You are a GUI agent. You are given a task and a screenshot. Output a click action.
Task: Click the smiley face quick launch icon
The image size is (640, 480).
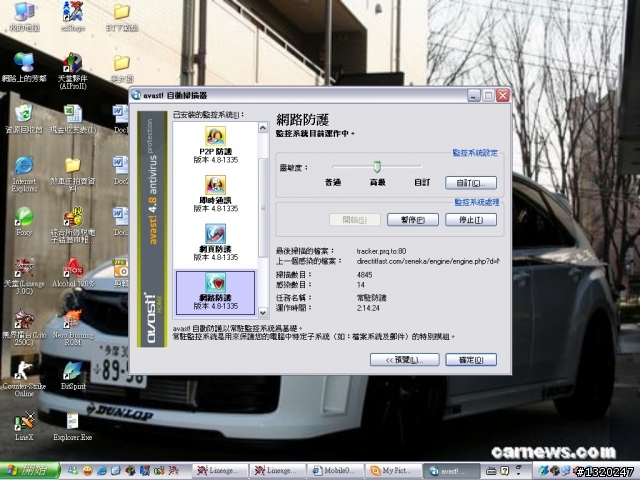[87, 471]
